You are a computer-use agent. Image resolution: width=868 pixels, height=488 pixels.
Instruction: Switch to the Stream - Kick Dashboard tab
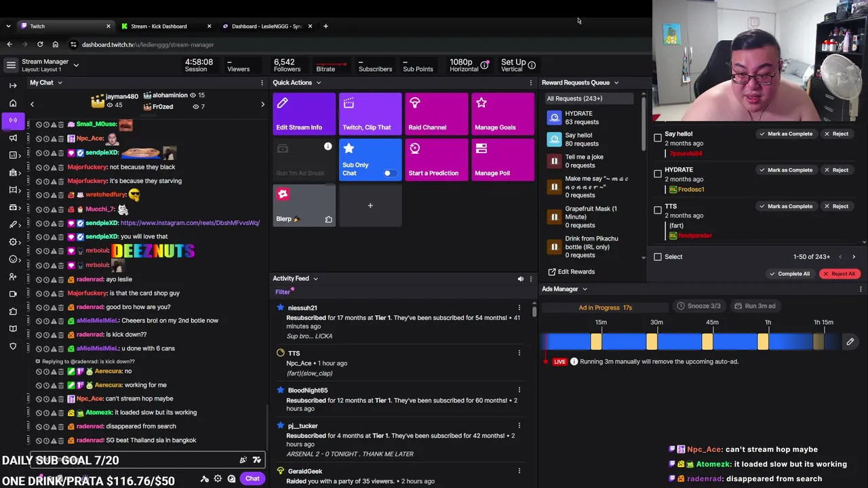click(166, 26)
